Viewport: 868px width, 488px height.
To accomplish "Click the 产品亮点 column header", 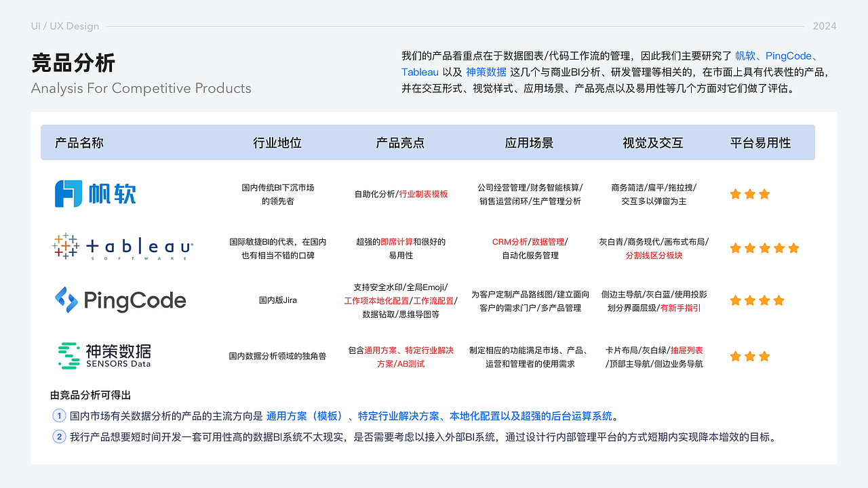I will click(400, 143).
